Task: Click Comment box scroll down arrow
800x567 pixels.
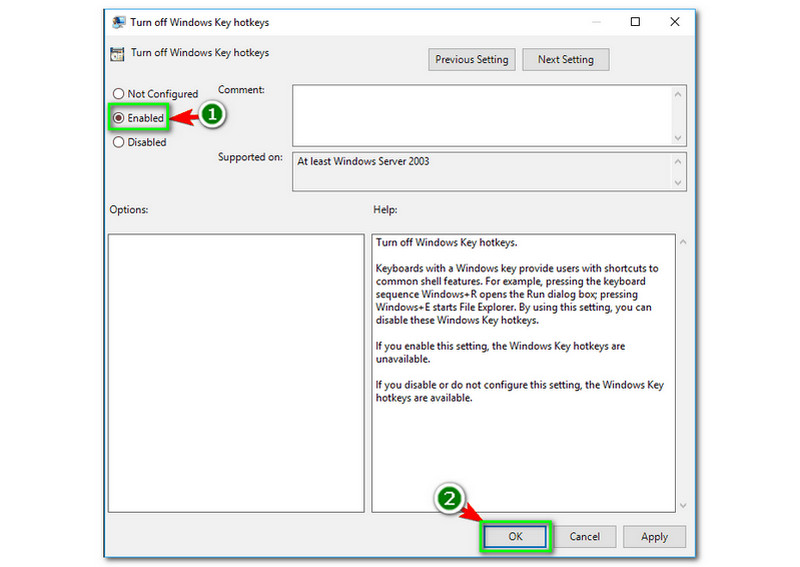Action: click(679, 138)
